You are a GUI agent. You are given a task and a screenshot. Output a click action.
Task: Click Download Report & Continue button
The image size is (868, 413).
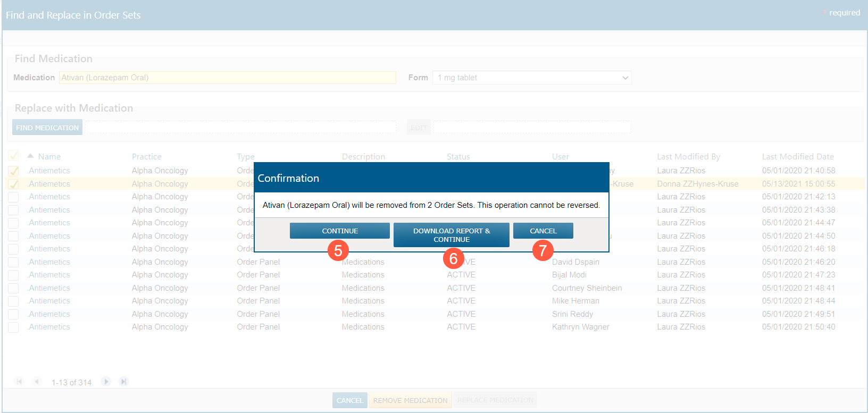click(x=452, y=235)
